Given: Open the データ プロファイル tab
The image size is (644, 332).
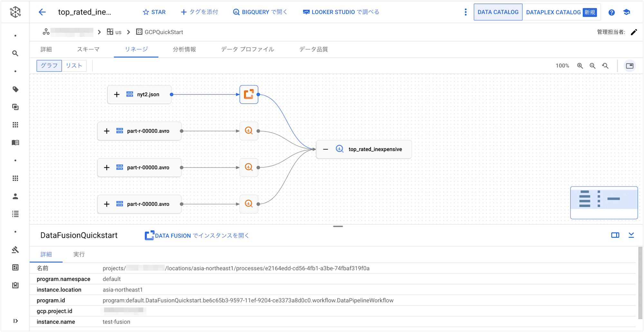Looking at the screenshot, I should point(247,49).
